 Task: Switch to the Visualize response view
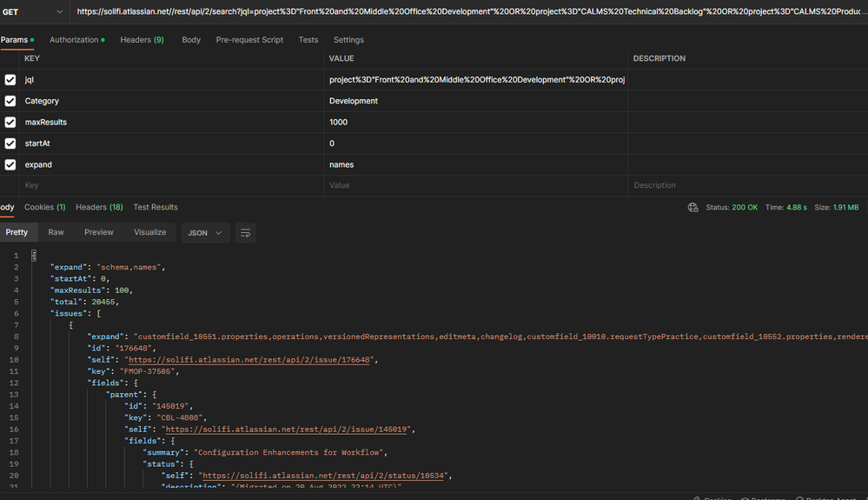coord(149,232)
